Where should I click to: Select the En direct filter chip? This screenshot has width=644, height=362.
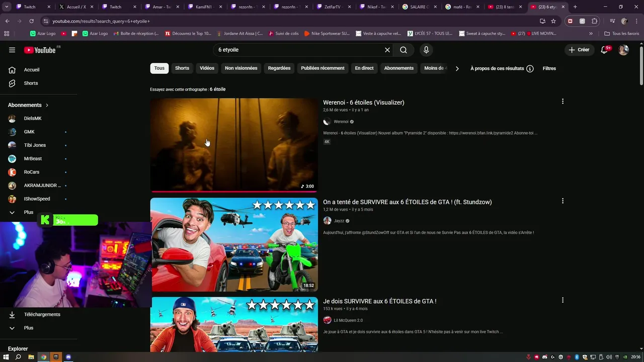364,68
